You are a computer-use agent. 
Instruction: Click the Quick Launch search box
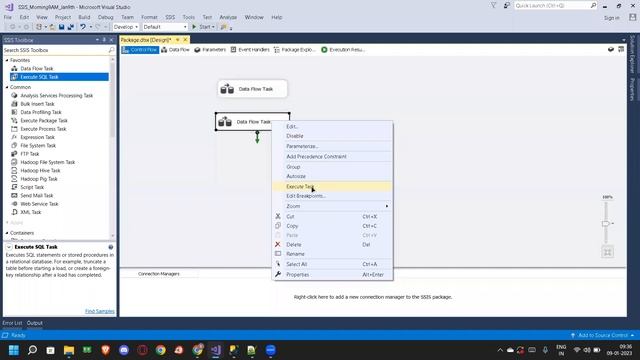tap(552, 6)
